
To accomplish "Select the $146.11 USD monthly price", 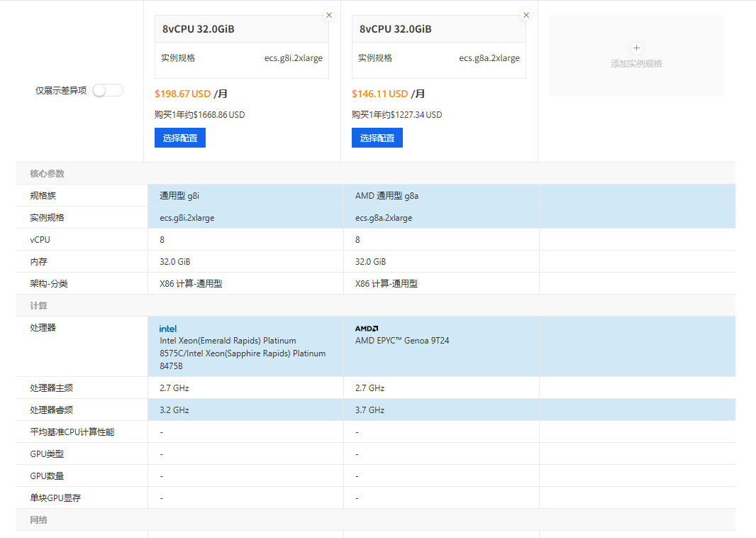I will (379, 94).
